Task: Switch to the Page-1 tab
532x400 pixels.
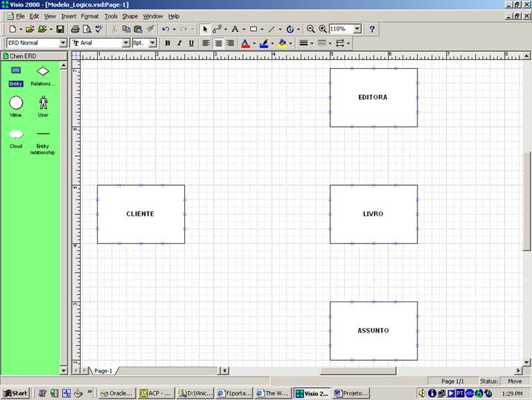Action: point(103,371)
